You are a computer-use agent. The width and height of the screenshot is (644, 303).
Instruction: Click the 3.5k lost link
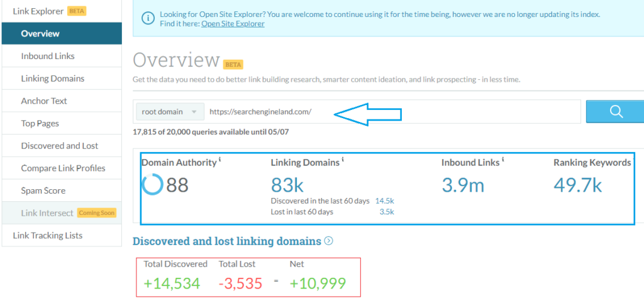(x=387, y=212)
